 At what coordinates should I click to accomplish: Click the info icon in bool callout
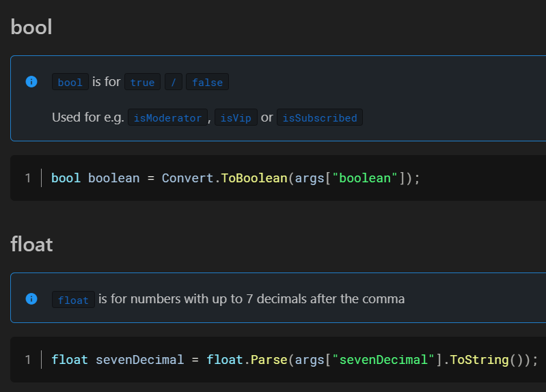[31, 81]
